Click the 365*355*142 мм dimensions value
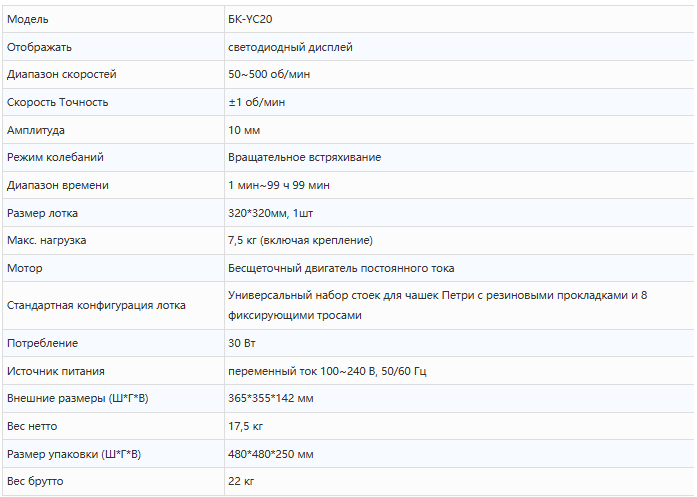The image size is (697, 497). [271, 398]
